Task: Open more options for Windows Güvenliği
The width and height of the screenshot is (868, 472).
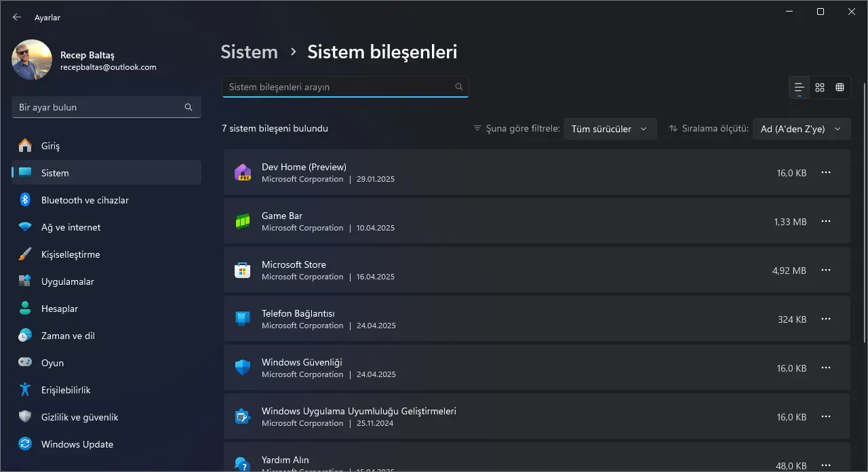Action: [826, 368]
